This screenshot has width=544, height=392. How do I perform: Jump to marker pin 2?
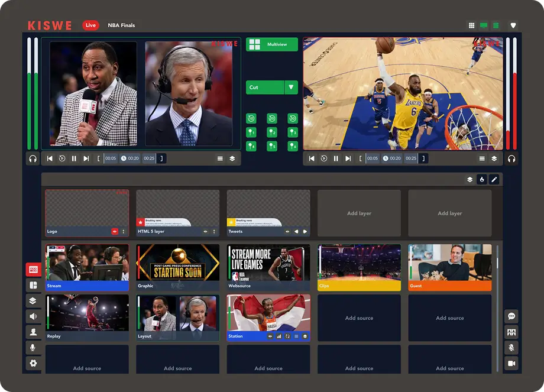(272, 132)
